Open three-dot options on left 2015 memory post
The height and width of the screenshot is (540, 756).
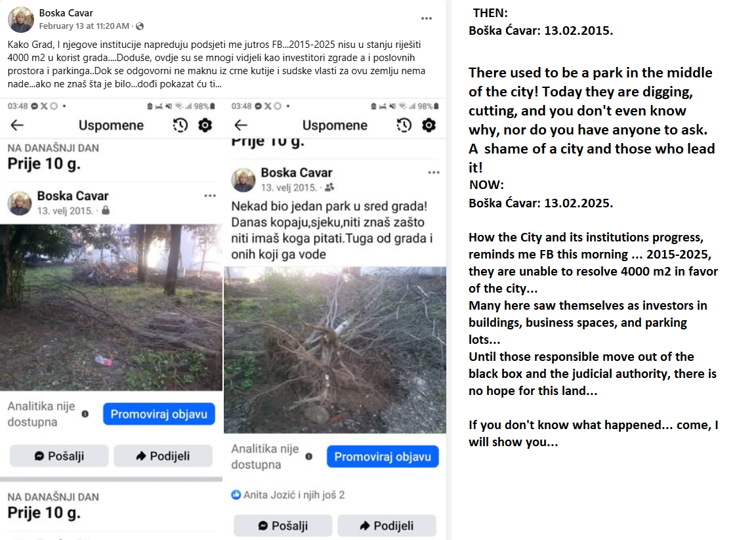[210, 196]
